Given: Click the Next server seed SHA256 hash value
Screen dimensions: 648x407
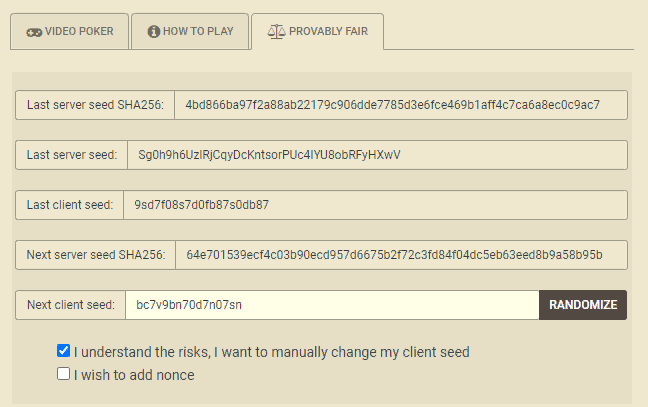Looking at the screenshot, I should [400, 255].
